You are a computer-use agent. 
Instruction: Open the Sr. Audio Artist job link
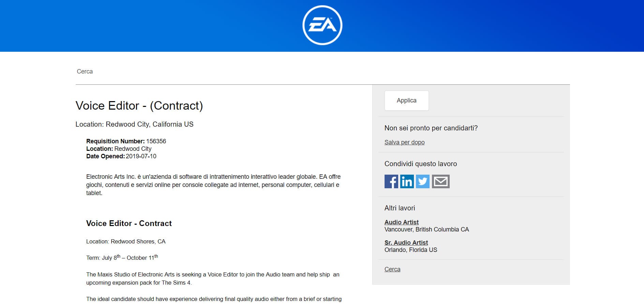coord(406,243)
